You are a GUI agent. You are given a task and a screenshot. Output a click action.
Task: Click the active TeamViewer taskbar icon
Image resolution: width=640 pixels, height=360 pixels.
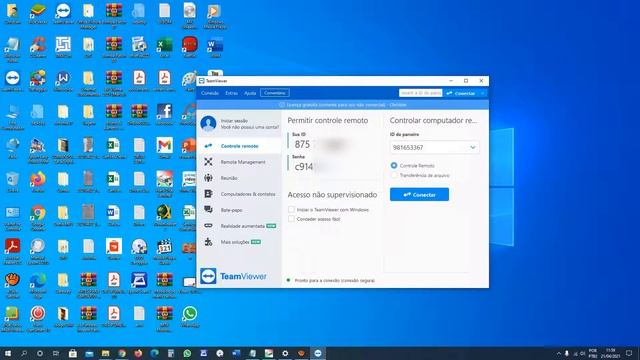point(318,353)
